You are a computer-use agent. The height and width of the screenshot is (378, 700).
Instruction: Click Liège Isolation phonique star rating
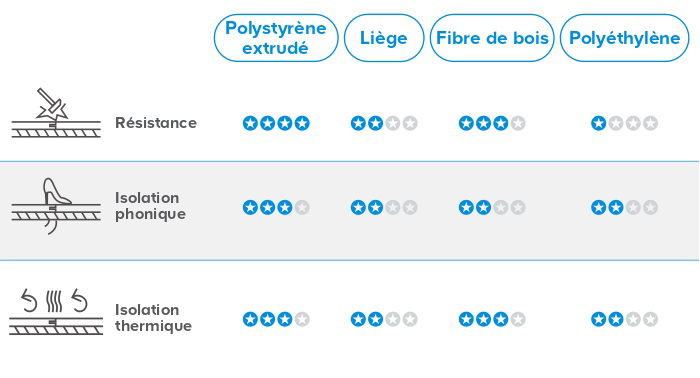[384, 208]
